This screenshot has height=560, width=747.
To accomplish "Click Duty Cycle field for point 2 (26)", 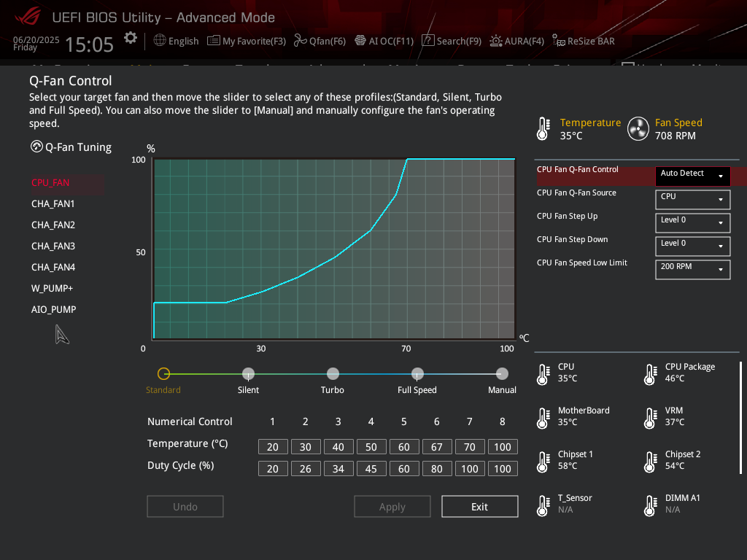I will tap(306, 469).
